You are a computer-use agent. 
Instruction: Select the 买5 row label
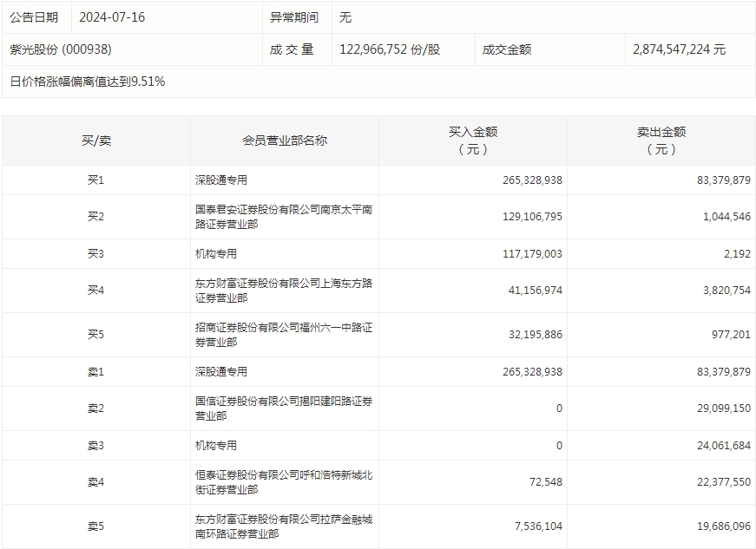95,335
